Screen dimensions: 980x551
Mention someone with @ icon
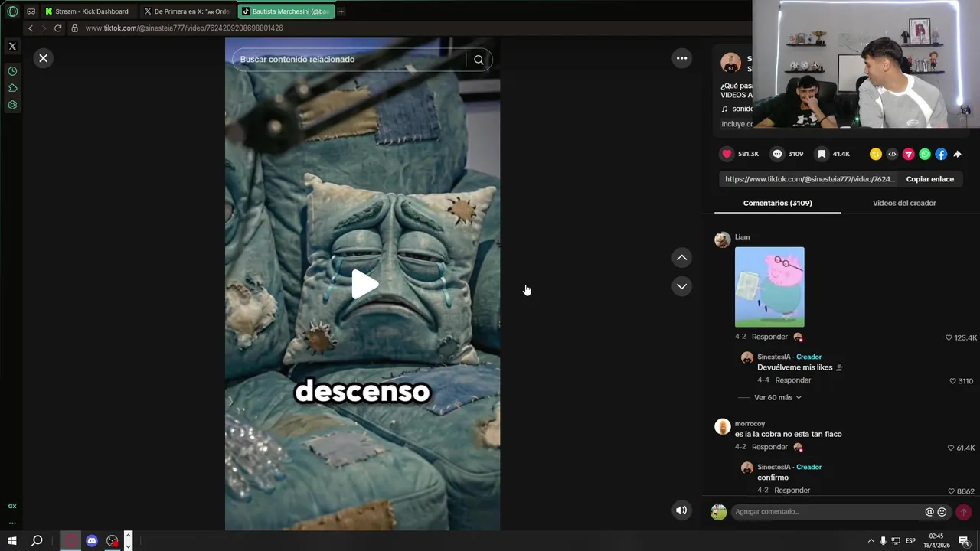coord(929,512)
